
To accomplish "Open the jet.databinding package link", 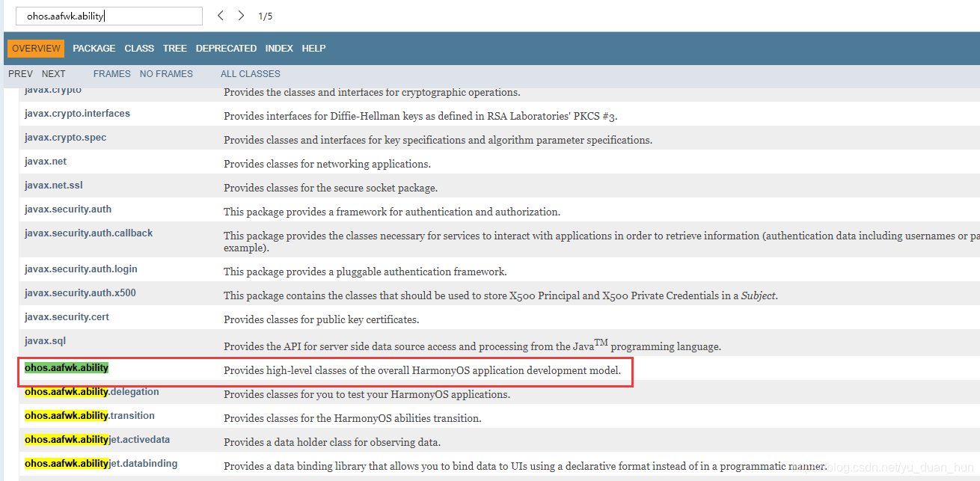I will (101, 464).
